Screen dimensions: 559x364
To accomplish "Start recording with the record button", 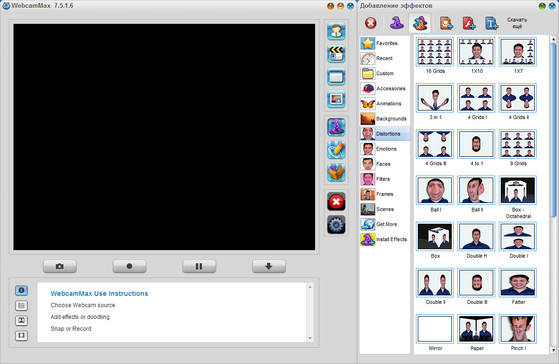I will click(129, 266).
